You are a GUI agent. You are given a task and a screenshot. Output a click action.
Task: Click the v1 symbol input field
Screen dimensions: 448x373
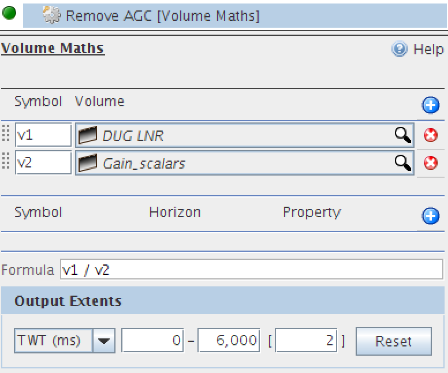click(x=43, y=135)
